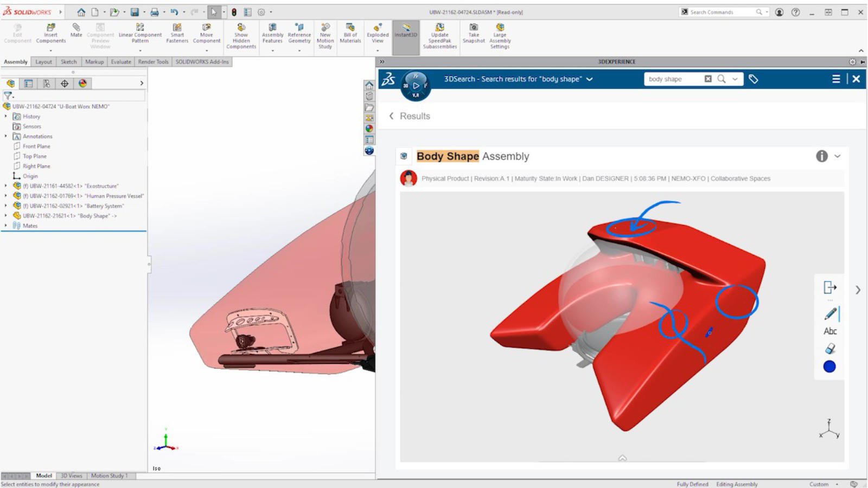Click Exploded View tool

point(378,34)
